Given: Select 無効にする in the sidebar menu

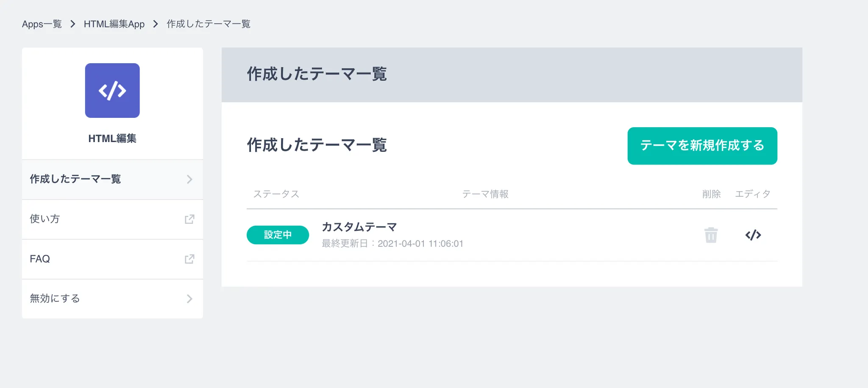Looking at the screenshot, I should coord(55,299).
